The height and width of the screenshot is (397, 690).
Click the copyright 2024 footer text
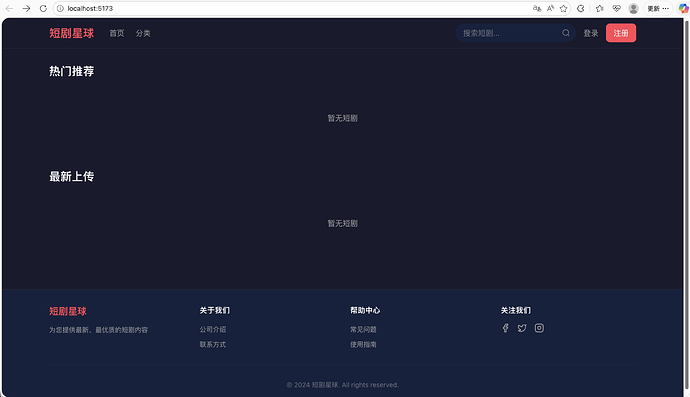[x=342, y=385]
